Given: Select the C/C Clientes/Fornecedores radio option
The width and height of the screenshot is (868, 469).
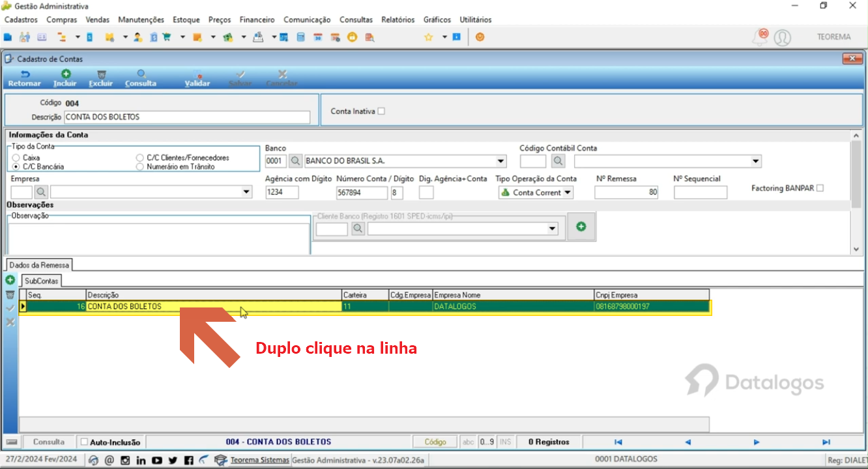Looking at the screenshot, I should [x=140, y=158].
